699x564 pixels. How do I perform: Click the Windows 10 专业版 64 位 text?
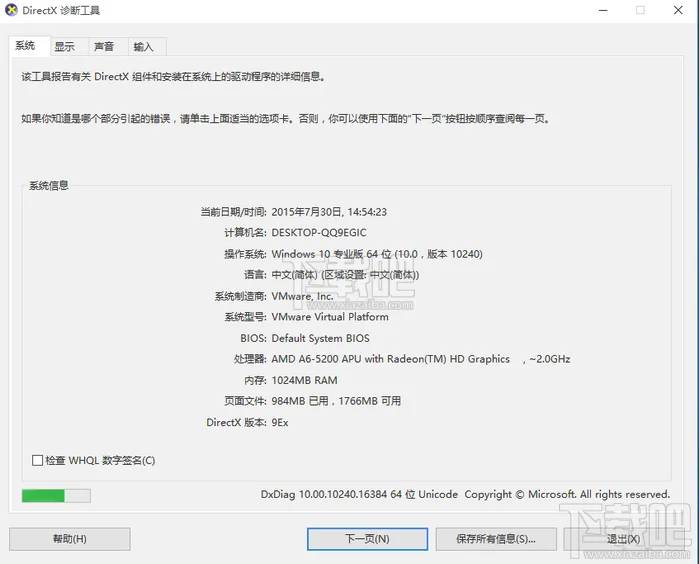tap(331, 254)
